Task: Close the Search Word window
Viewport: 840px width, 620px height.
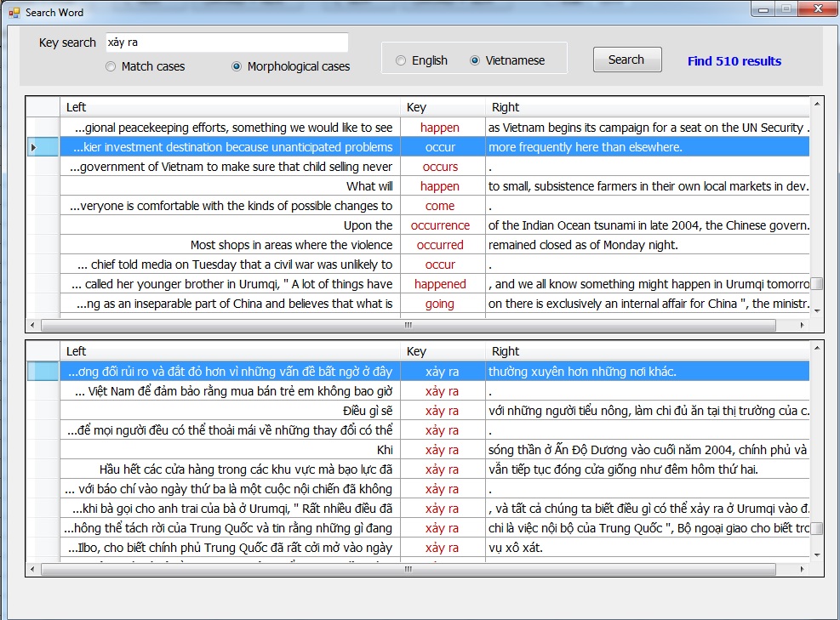Action: click(x=818, y=9)
